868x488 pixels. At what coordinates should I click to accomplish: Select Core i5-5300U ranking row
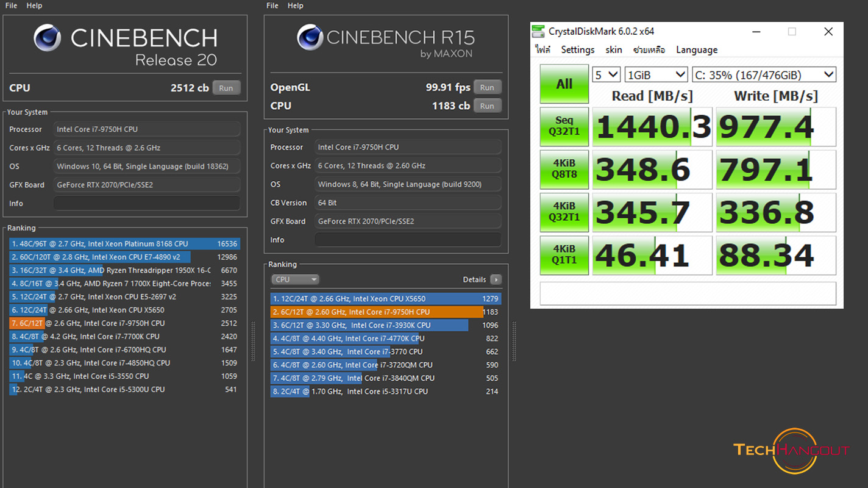click(x=124, y=389)
